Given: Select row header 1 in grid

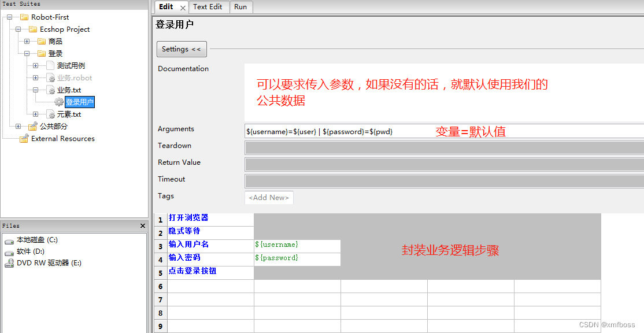Looking at the screenshot, I should (161, 220).
